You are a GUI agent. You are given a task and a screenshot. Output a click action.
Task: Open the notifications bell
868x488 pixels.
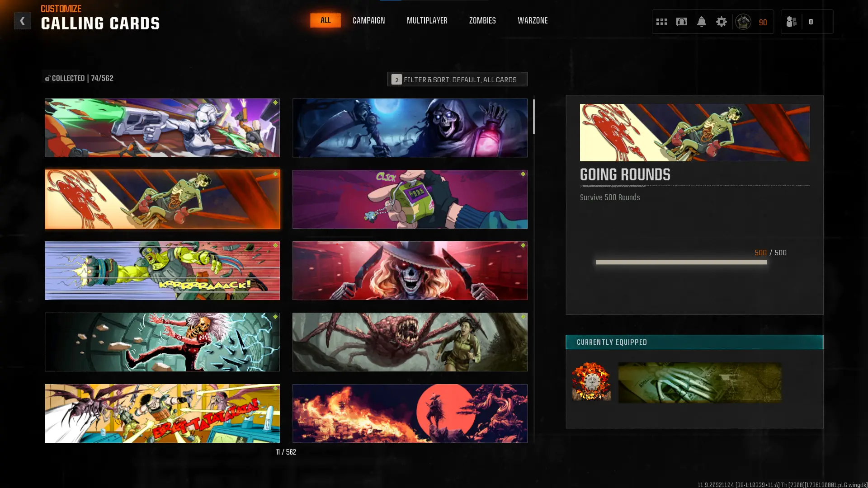coord(701,22)
